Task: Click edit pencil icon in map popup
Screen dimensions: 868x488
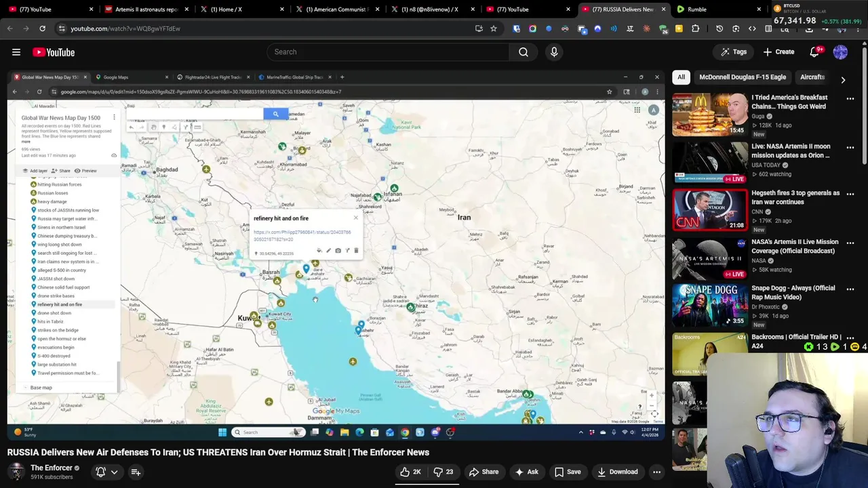Action: click(x=328, y=251)
